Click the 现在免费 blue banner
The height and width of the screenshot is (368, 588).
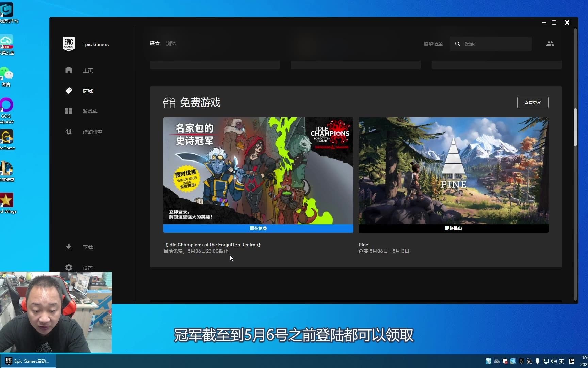(258, 228)
